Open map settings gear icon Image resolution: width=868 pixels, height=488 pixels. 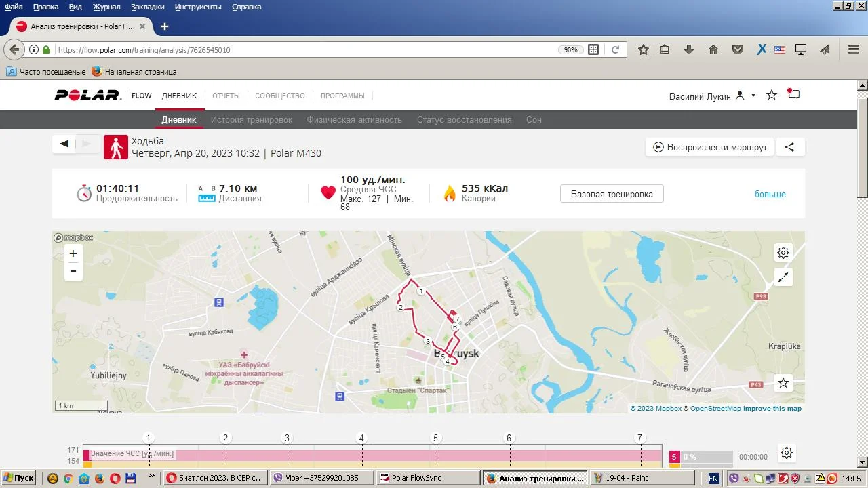point(783,253)
